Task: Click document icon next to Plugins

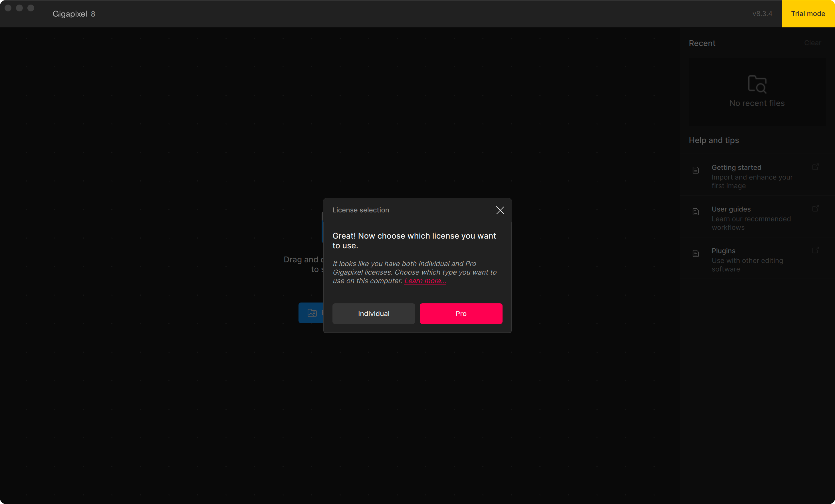Action: (696, 253)
